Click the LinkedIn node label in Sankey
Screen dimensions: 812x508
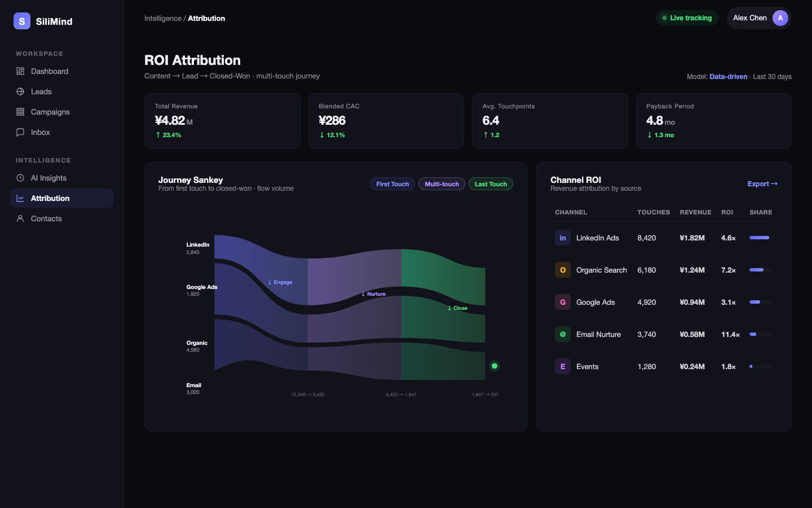click(198, 245)
